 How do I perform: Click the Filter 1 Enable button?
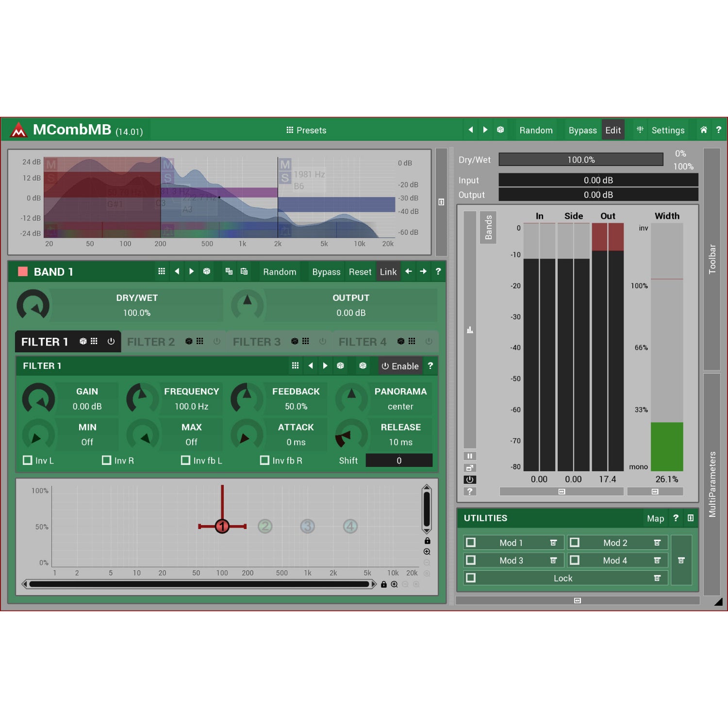(400, 366)
